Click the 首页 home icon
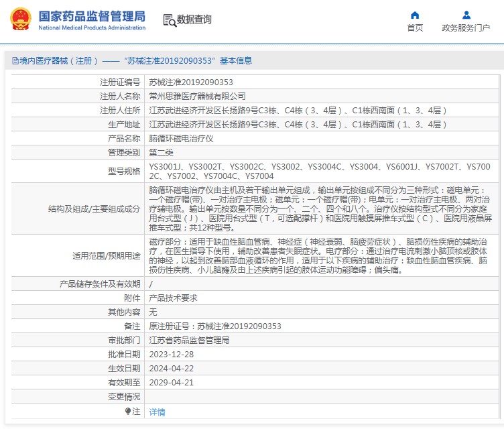 pos(415,15)
